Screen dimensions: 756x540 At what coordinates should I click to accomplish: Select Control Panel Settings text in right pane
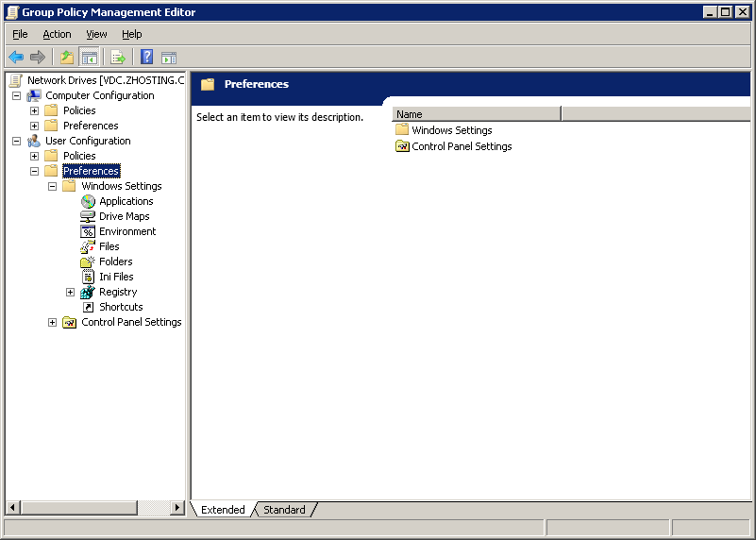tap(462, 146)
